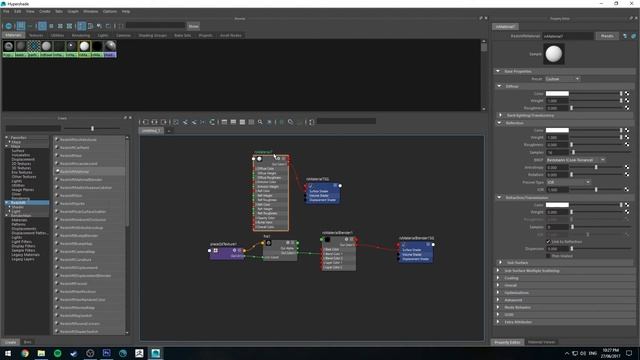
Task: Click the Reflection IOR map checker icon
Action: (627, 189)
